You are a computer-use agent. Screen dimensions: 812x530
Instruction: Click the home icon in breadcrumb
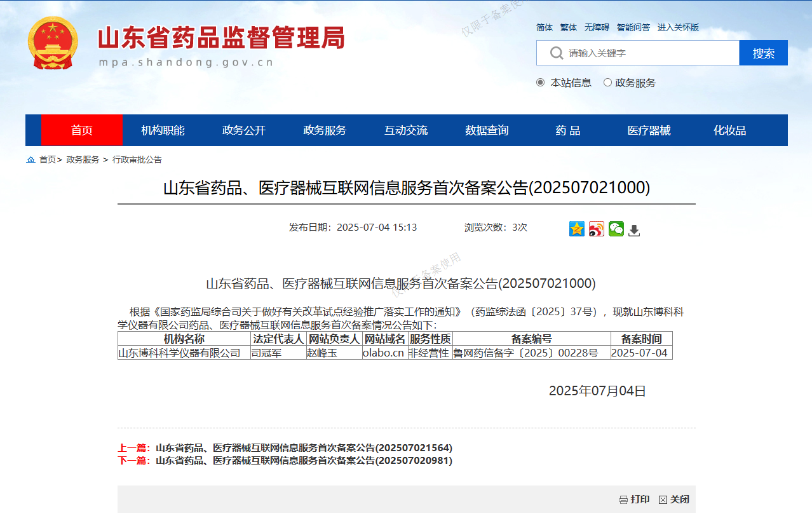tap(30, 160)
